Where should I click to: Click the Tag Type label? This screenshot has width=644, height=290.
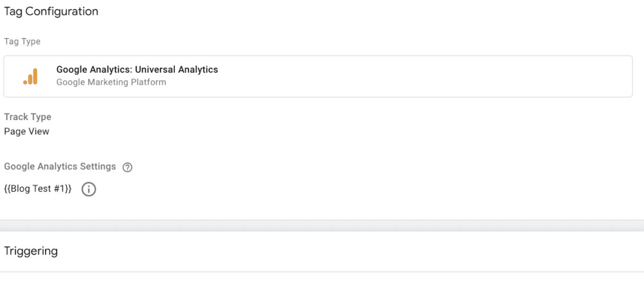point(22,41)
